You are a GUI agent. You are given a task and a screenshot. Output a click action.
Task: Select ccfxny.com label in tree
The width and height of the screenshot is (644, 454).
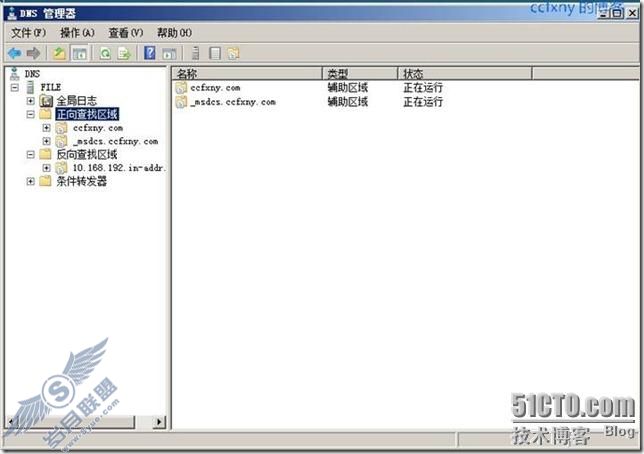pyautogui.click(x=98, y=128)
